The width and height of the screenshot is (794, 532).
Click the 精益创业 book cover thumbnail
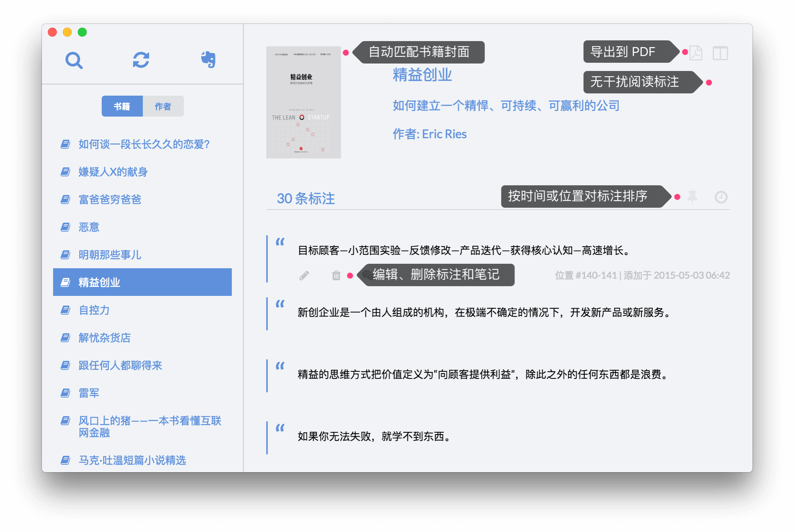[303, 102]
